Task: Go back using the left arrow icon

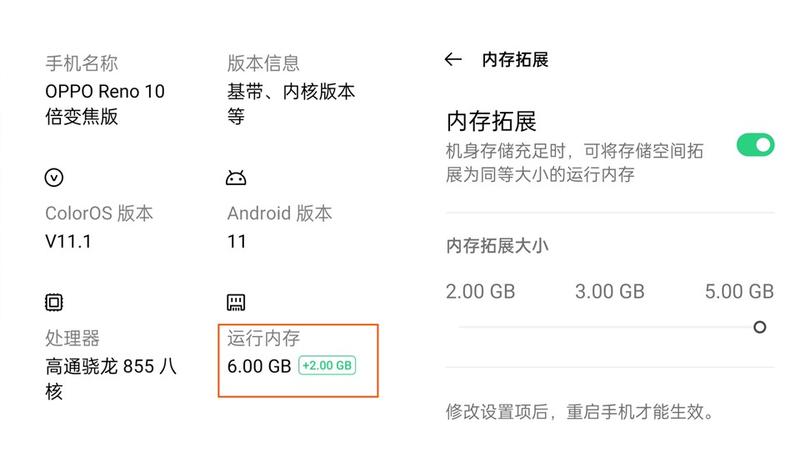Action: (453, 60)
